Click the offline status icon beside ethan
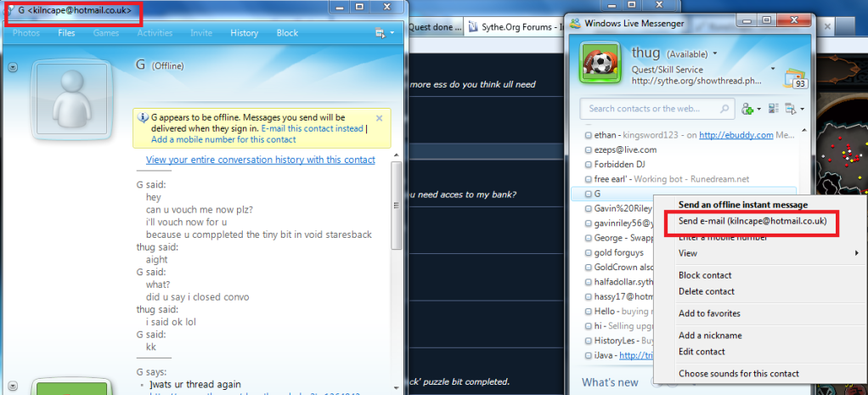This screenshot has height=395, width=868. (x=589, y=134)
